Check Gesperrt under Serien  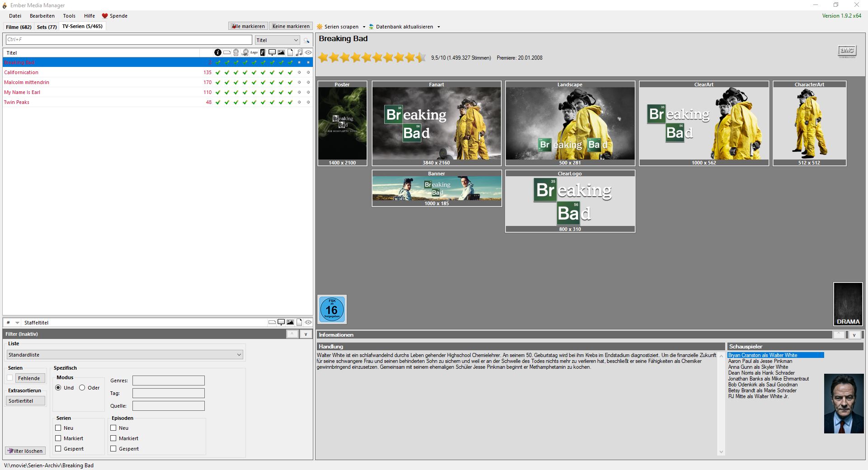click(x=58, y=448)
